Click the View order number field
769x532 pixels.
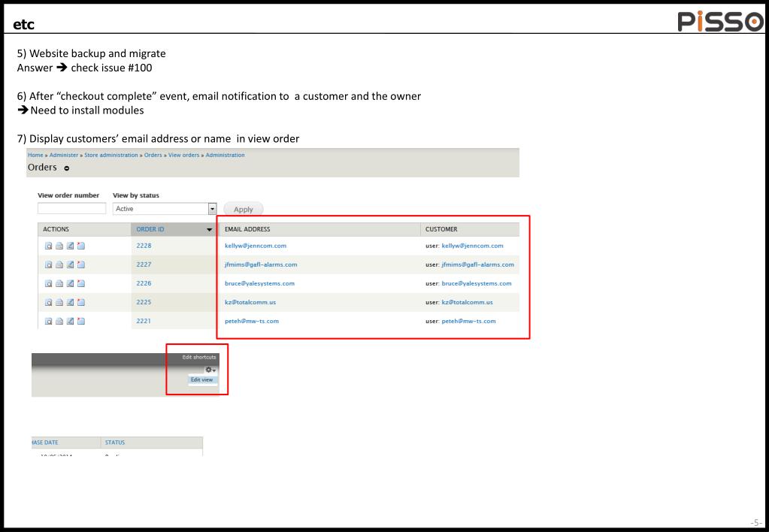71,208
